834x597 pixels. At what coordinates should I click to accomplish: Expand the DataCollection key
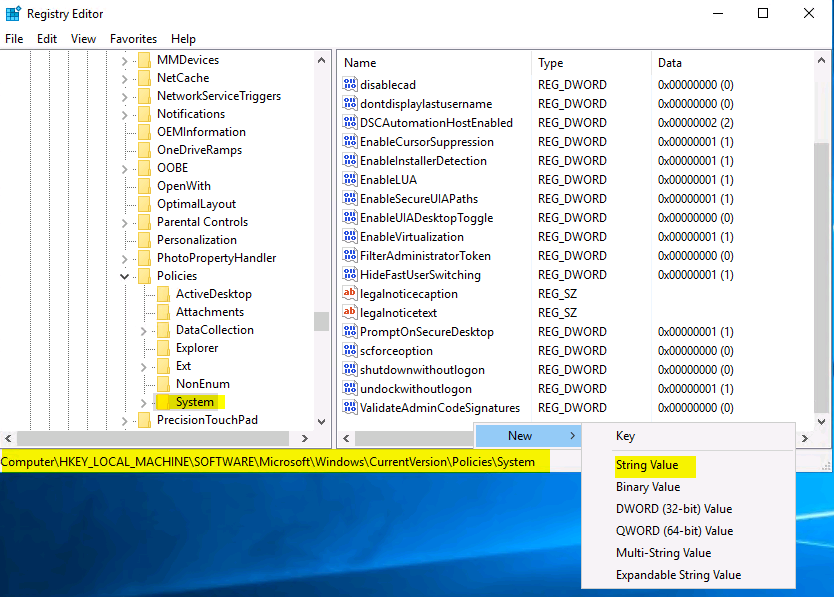pyautogui.click(x=144, y=330)
